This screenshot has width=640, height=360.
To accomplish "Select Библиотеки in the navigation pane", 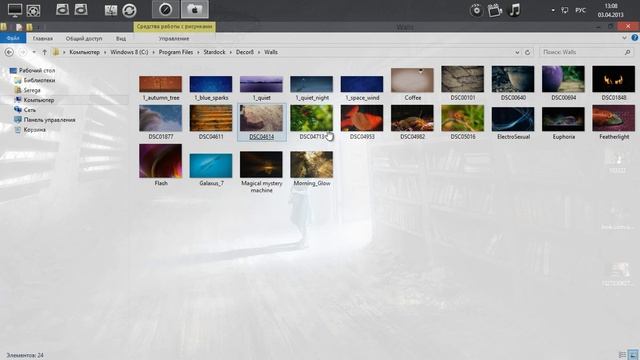I will point(39,80).
